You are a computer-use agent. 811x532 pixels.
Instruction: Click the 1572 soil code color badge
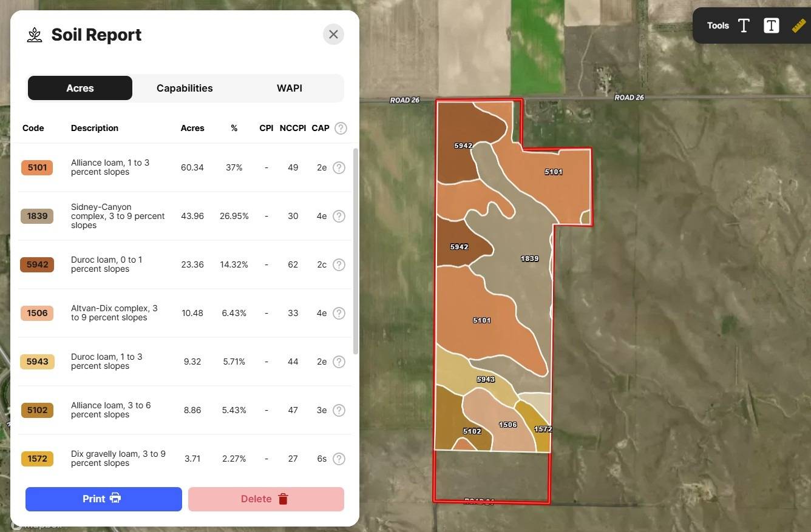pos(37,459)
